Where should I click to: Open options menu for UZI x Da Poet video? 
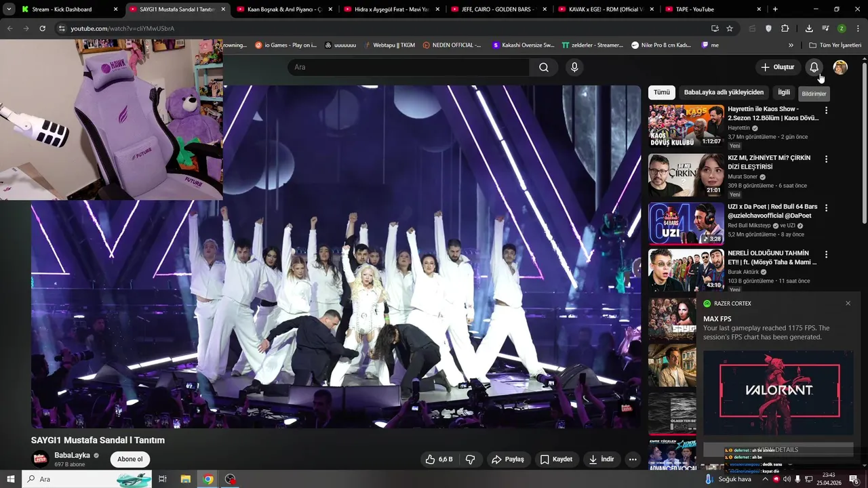point(826,208)
